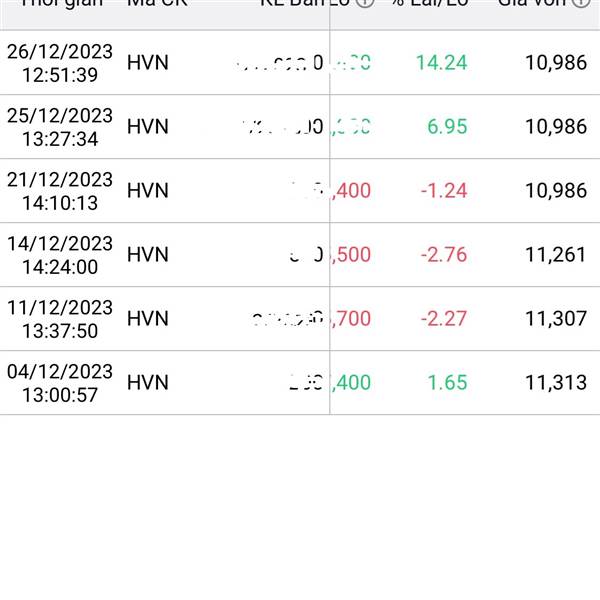Open the 25/12/2023 13:27:34 transaction row

click(300, 127)
